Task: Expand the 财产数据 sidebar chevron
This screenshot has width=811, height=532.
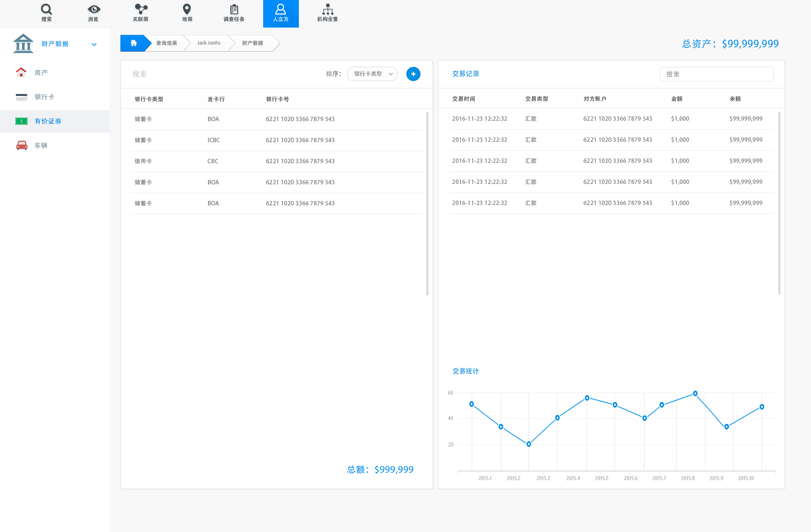Action: point(94,45)
